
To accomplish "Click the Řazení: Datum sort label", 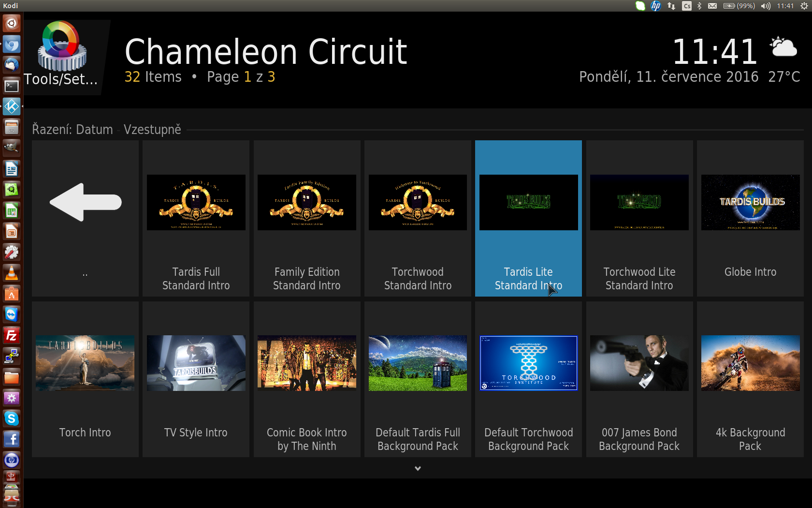I will tap(72, 130).
